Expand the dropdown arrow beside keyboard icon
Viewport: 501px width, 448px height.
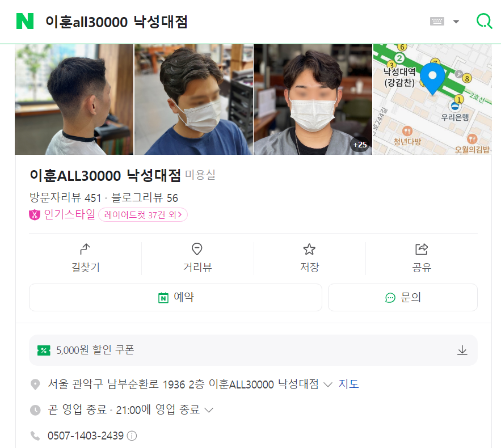pos(456,22)
